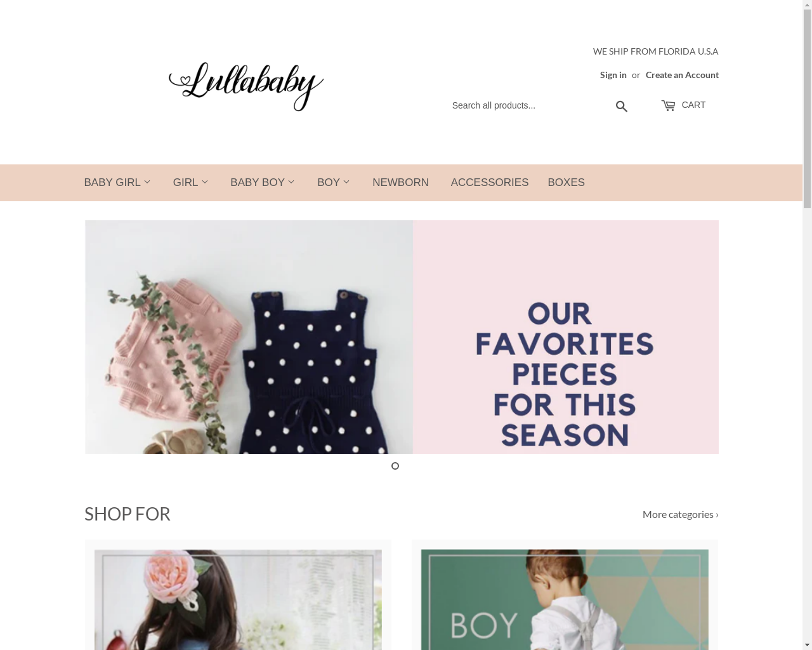
Task: Open the NEWBORN menu item
Action: 400,183
